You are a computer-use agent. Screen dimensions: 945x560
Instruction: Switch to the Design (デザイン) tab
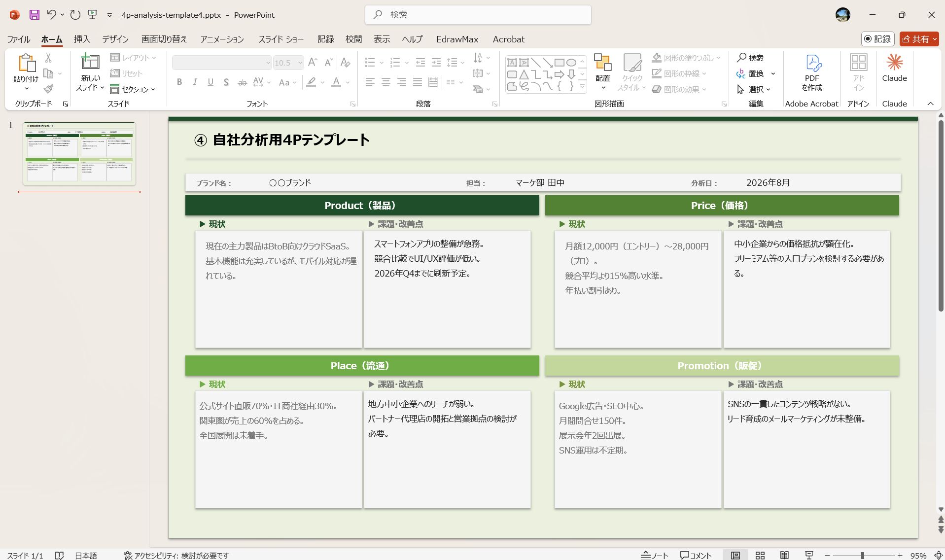tap(115, 39)
